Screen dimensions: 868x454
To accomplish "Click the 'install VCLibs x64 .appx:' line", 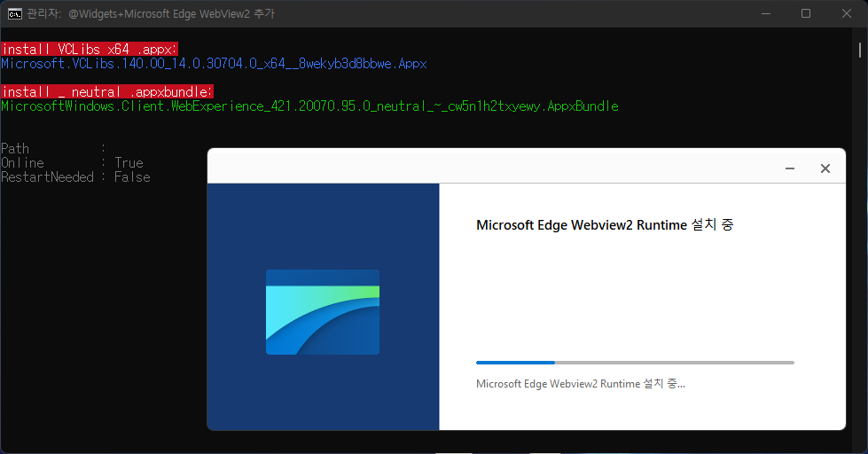I will point(90,50).
